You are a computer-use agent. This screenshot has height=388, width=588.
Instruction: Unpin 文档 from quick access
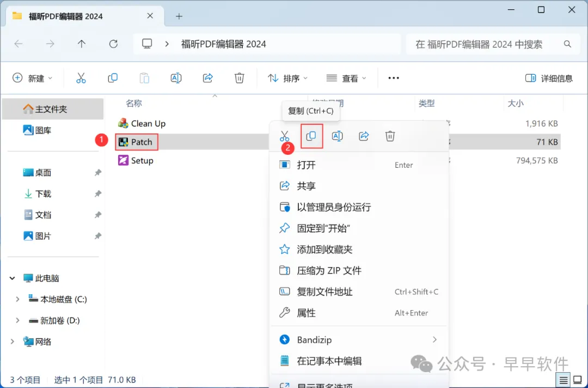(98, 215)
